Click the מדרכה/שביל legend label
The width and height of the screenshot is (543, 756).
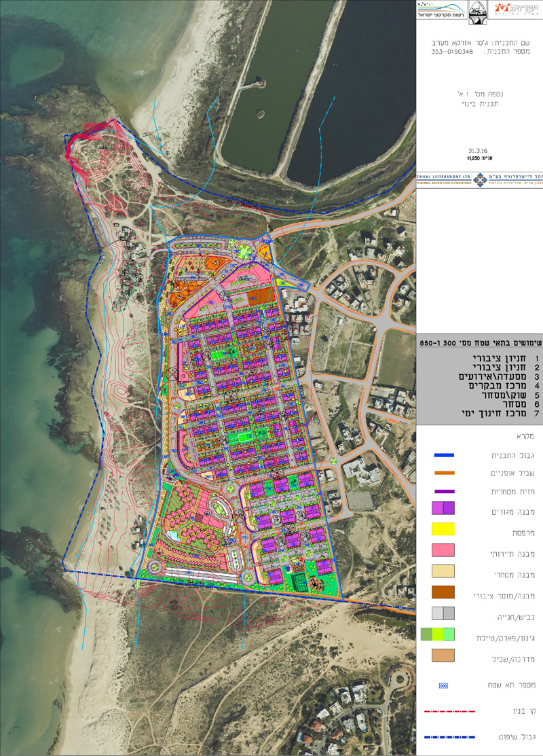(514, 659)
